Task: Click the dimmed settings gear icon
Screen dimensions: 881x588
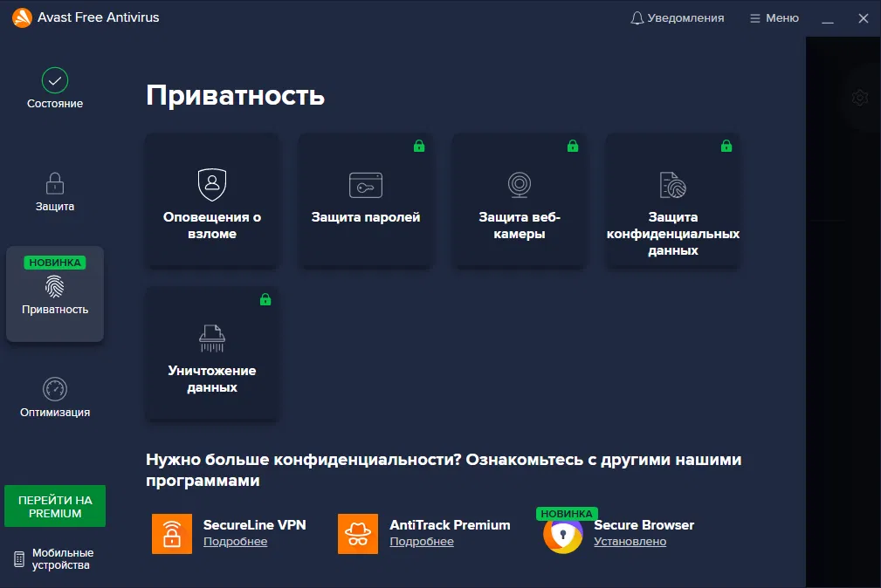Action: pyautogui.click(x=860, y=98)
